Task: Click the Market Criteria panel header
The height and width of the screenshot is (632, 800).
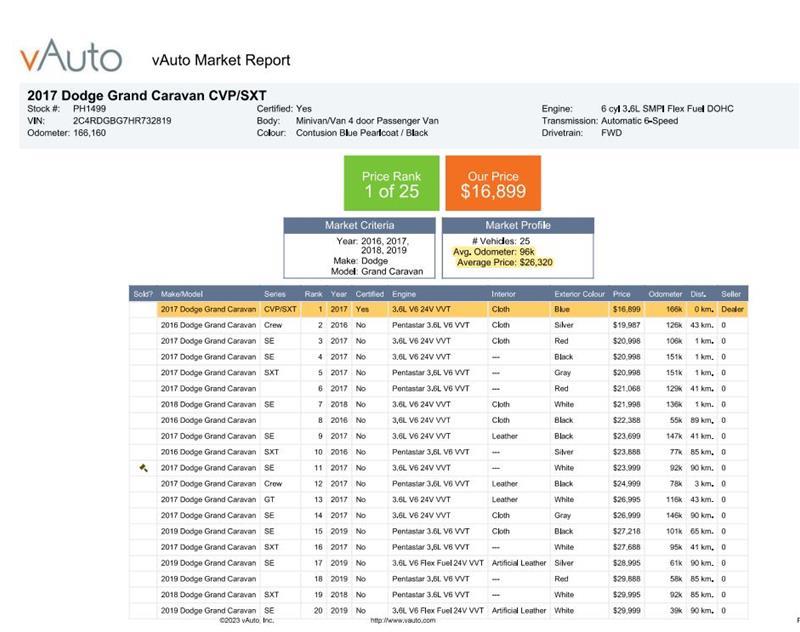Action: [360, 225]
